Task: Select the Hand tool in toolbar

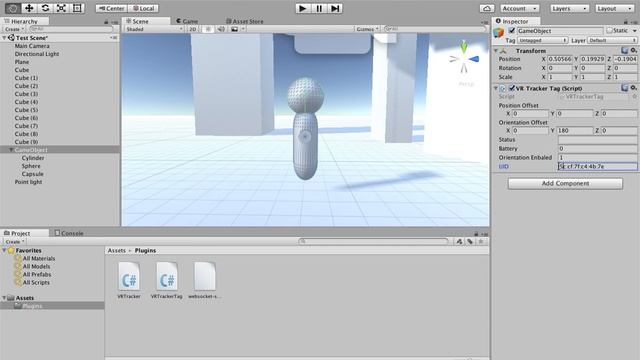Action: coord(13,8)
